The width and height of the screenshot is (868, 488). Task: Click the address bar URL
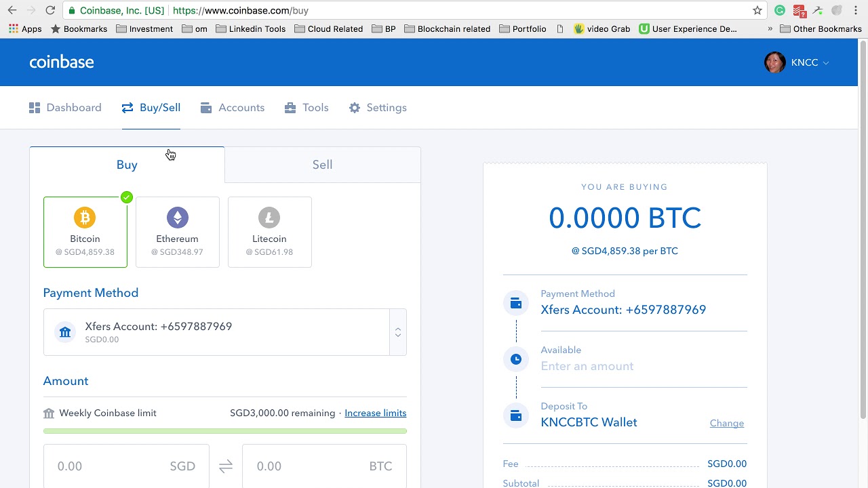click(241, 11)
